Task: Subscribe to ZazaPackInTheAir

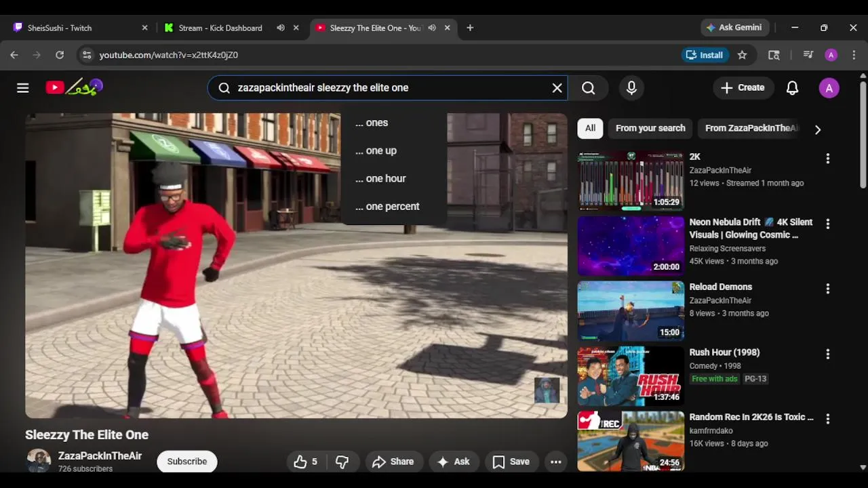Action: [x=187, y=462]
